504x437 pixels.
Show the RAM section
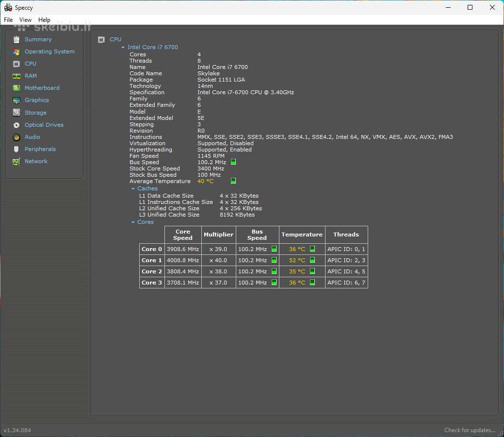click(31, 76)
